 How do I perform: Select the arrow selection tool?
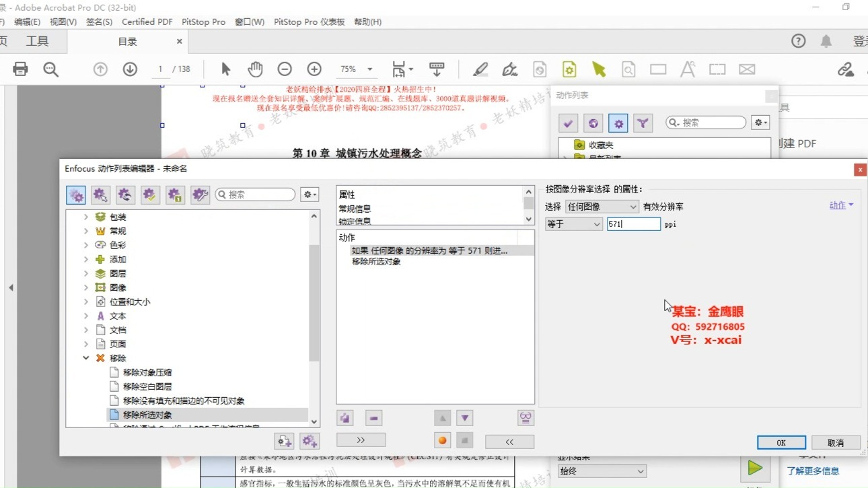pos(225,68)
